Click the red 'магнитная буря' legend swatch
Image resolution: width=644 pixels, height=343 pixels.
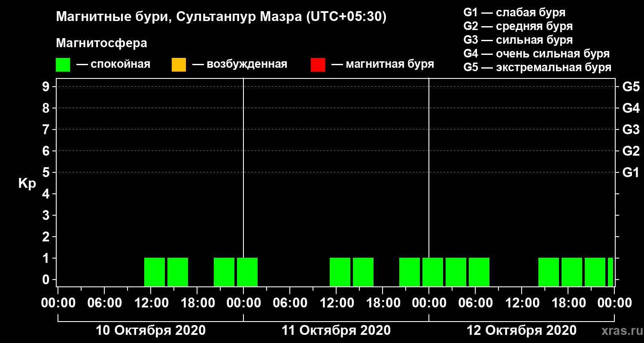tap(318, 65)
